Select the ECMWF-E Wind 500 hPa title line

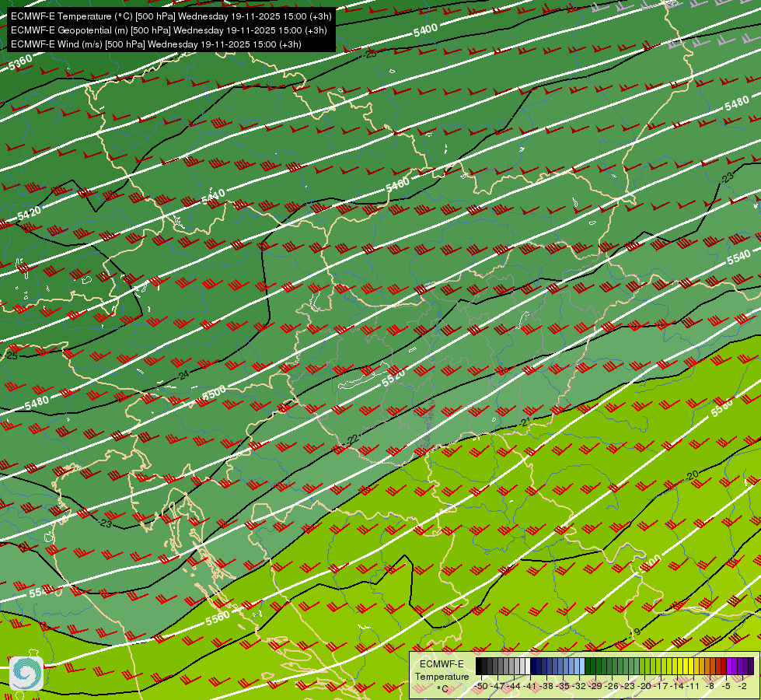point(156,44)
